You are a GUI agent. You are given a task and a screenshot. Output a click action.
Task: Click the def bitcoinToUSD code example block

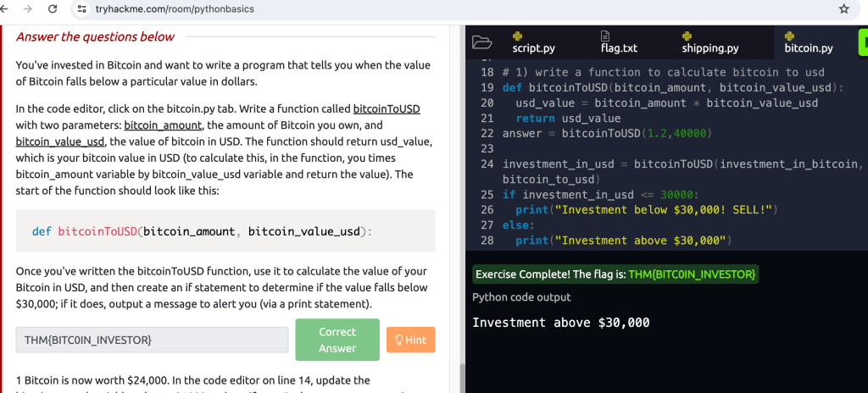(x=225, y=231)
